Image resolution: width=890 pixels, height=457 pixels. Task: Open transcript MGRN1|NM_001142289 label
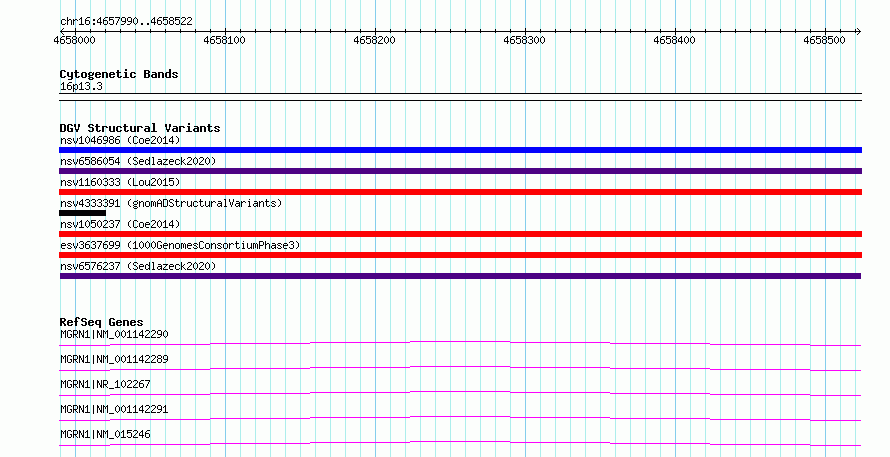114,359
